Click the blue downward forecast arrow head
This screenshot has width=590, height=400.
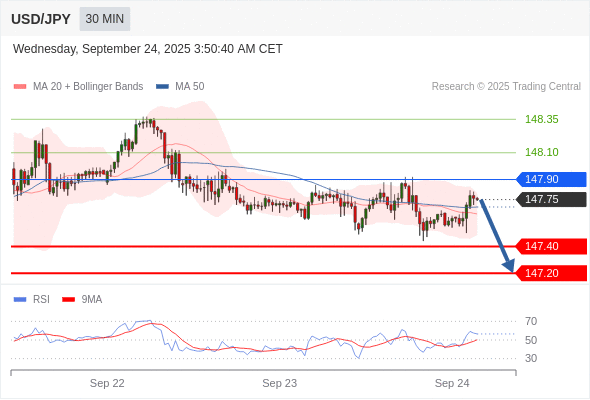[x=509, y=265]
